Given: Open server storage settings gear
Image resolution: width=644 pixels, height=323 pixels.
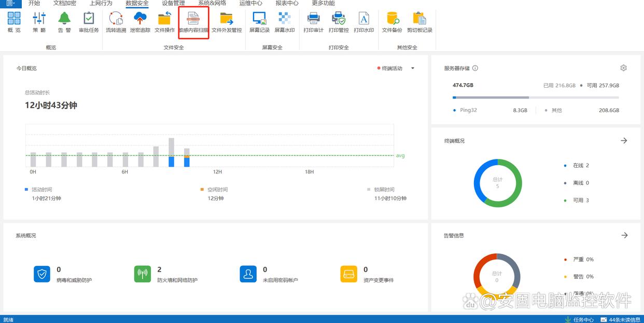Looking at the screenshot, I should tap(624, 68).
